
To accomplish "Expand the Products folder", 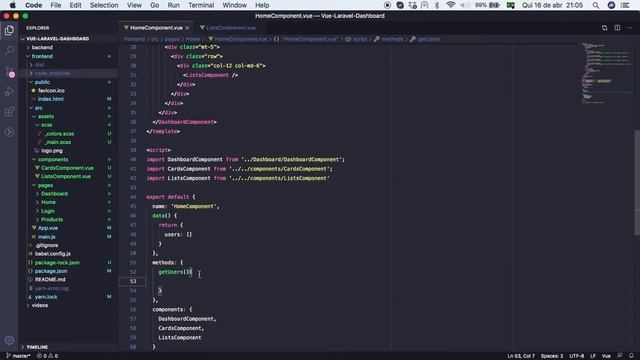I will (x=52, y=219).
